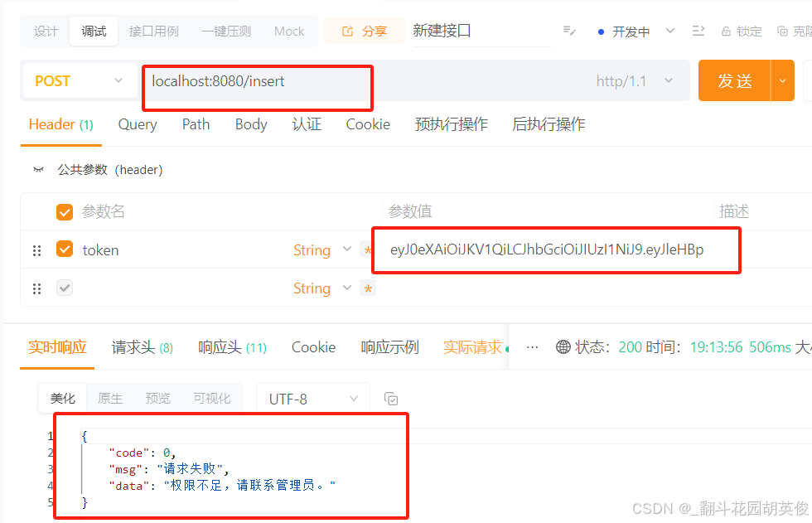
Task: Open the 响应头 (11) tab
Action: coord(232,347)
